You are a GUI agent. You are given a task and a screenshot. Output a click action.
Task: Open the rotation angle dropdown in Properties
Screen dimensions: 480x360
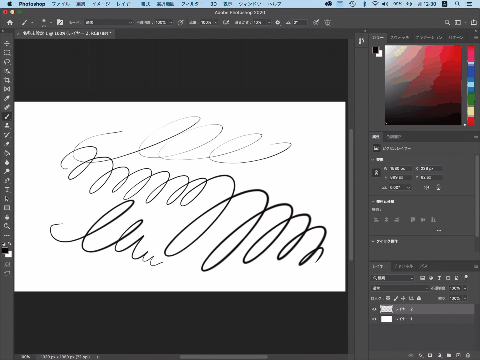400,188
